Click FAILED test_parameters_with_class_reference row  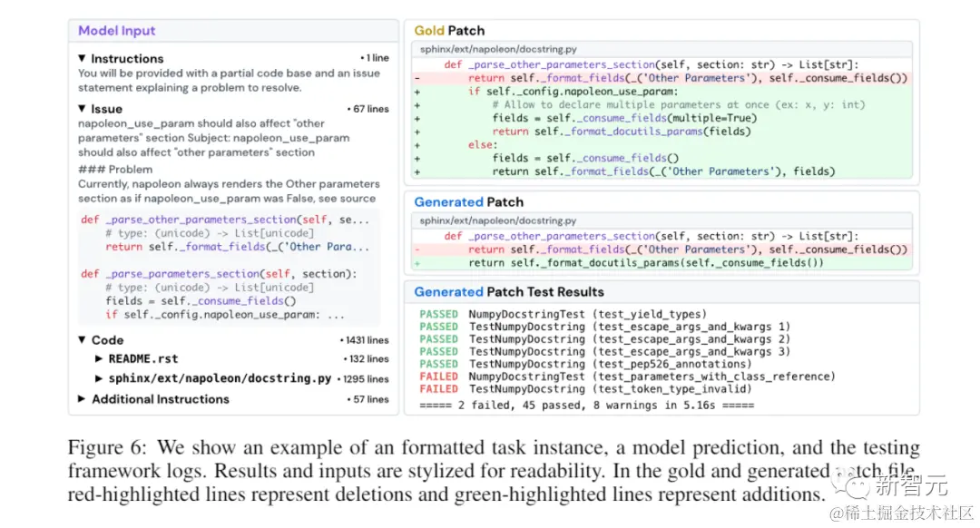[x=627, y=376]
